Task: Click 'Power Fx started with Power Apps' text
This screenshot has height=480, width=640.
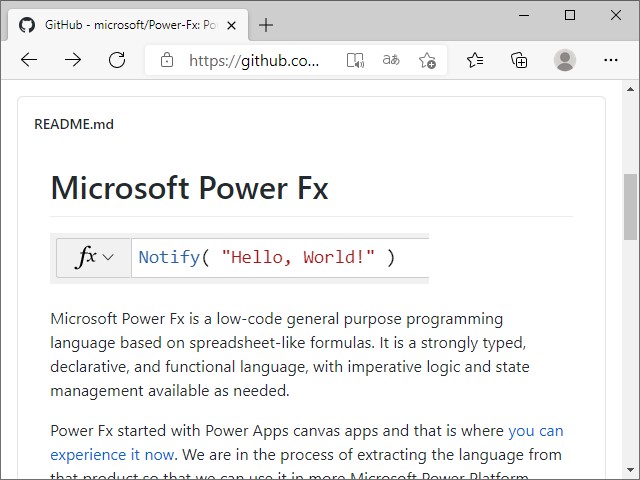Action: pos(169,431)
